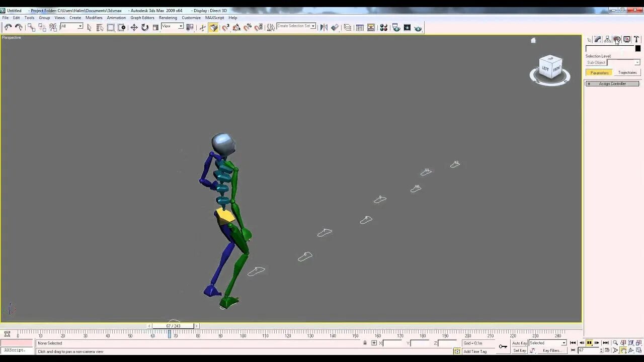Select the Select and Scale tool

point(155,28)
